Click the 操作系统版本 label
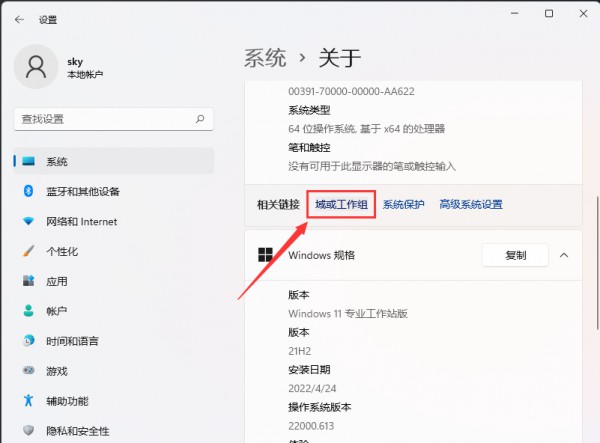600x443 pixels. pyautogui.click(x=320, y=407)
